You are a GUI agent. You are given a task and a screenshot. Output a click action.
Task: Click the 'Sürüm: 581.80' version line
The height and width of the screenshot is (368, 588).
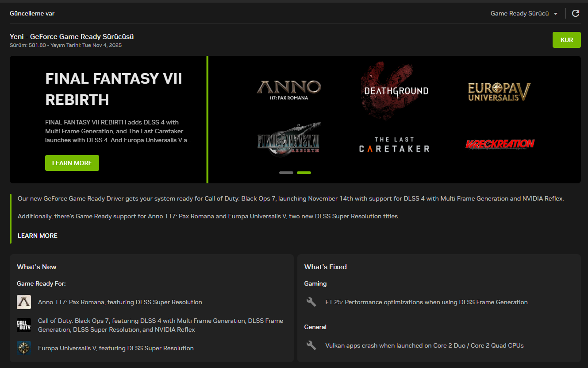tap(65, 45)
